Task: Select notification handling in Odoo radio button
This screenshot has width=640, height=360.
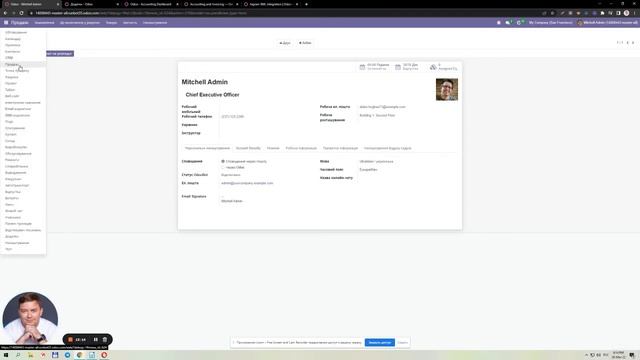Action: coord(223,167)
